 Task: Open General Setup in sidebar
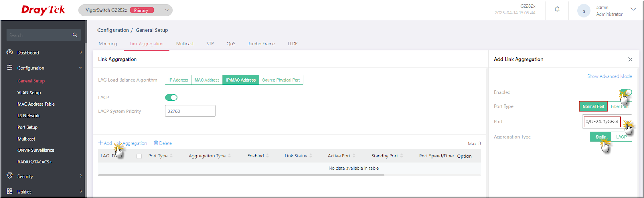31,81
